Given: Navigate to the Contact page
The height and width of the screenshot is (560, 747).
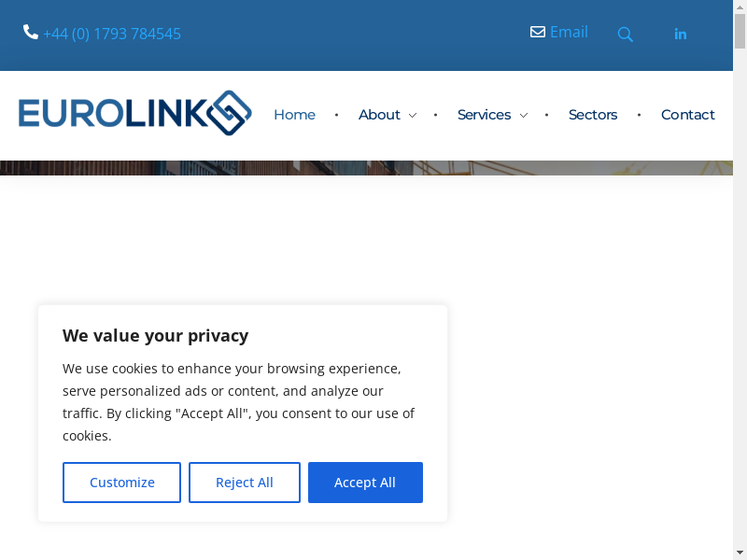Looking at the screenshot, I should pos(688,115).
